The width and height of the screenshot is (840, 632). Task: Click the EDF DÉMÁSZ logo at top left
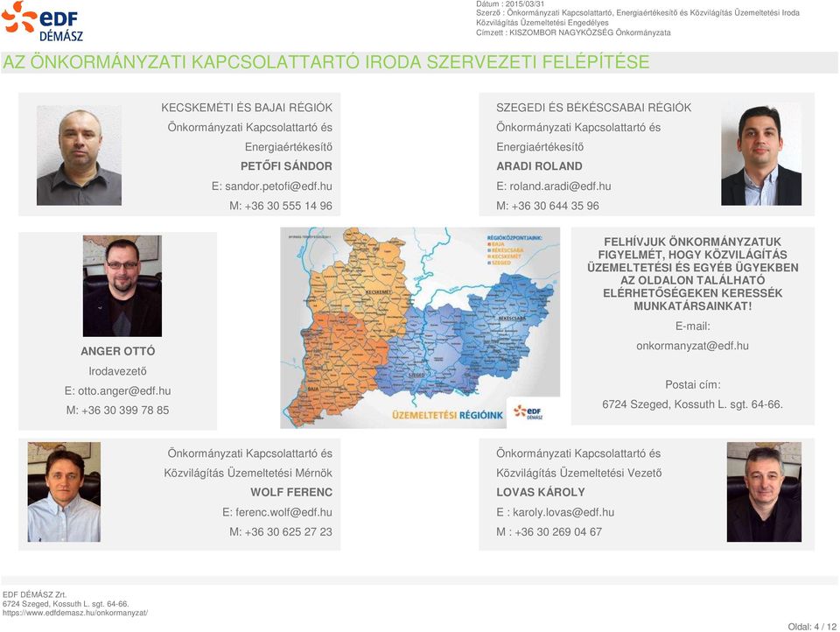coord(43,22)
